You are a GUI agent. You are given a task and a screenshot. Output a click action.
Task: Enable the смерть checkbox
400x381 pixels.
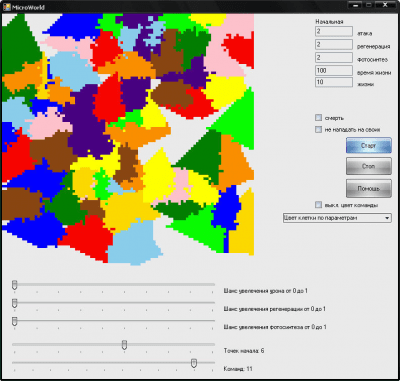(x=319, y=118)
